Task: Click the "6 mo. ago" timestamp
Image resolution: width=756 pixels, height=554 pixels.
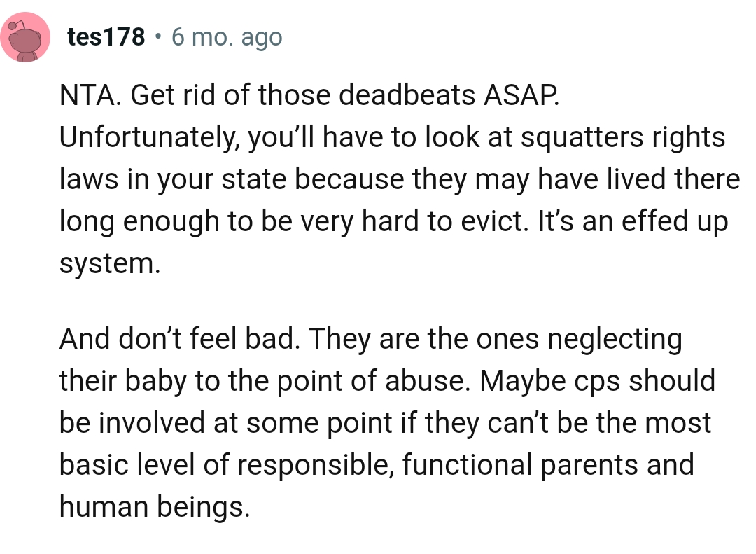Action: (x=226, y=37)
